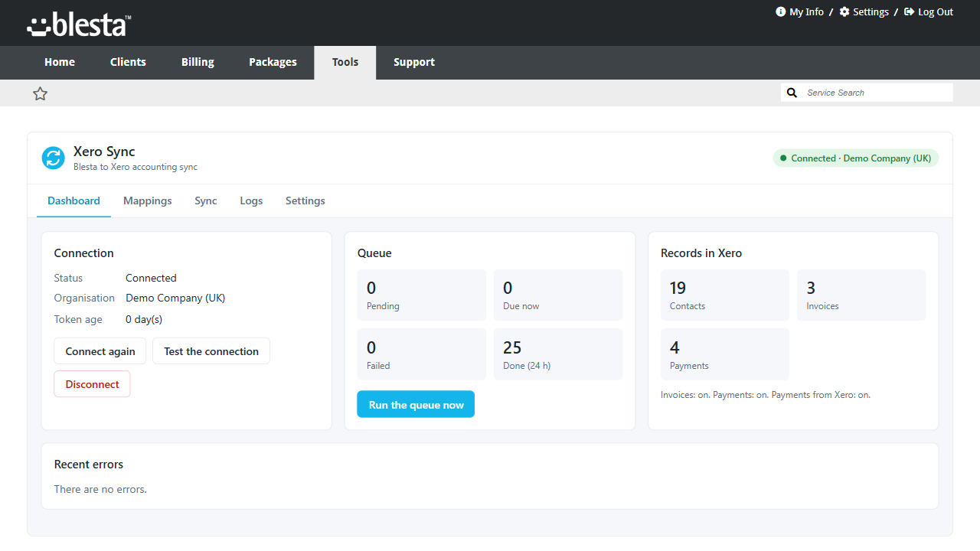Switch to the plugin Settings tab
Viewport: 980px width, 551px height.
click(x=305, y=201)
